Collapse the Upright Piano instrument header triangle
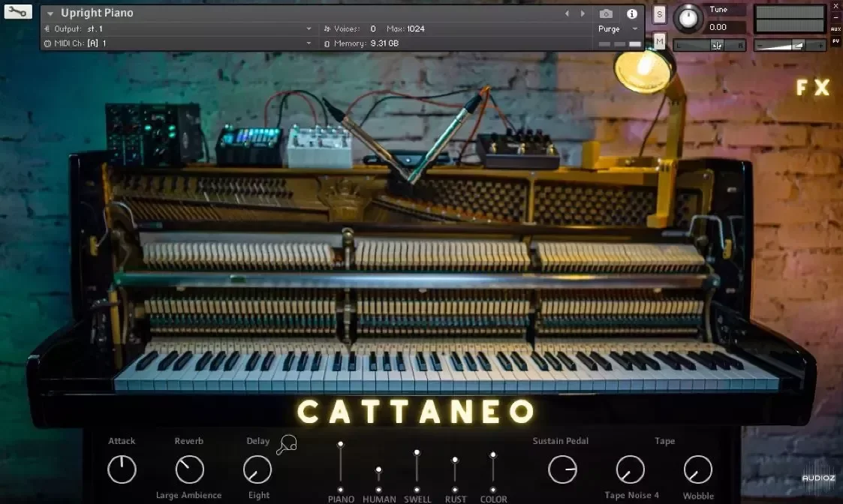843x504 pixels. [x=50, y=13]
